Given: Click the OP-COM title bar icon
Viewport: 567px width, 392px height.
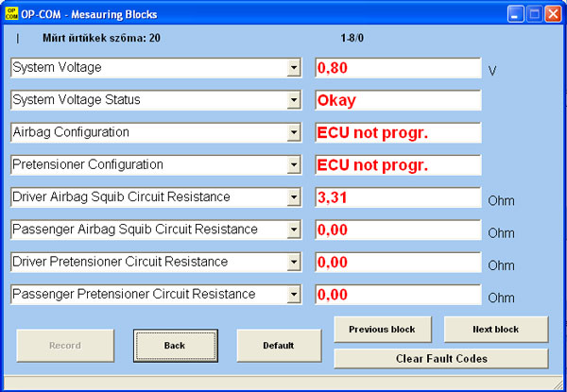Looking at the screenshot, I should coord(11,14).
